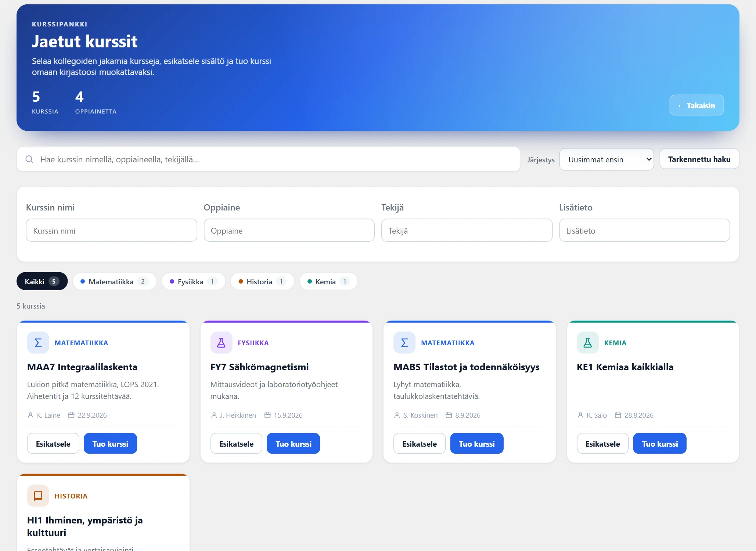
Task: Filter courses by Matematiikka
Action: pos(114,281)
